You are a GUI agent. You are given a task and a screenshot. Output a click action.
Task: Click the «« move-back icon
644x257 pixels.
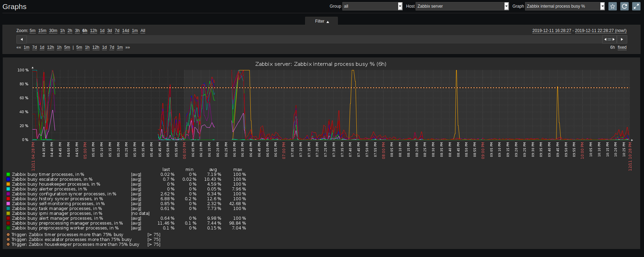coord(18,47)
